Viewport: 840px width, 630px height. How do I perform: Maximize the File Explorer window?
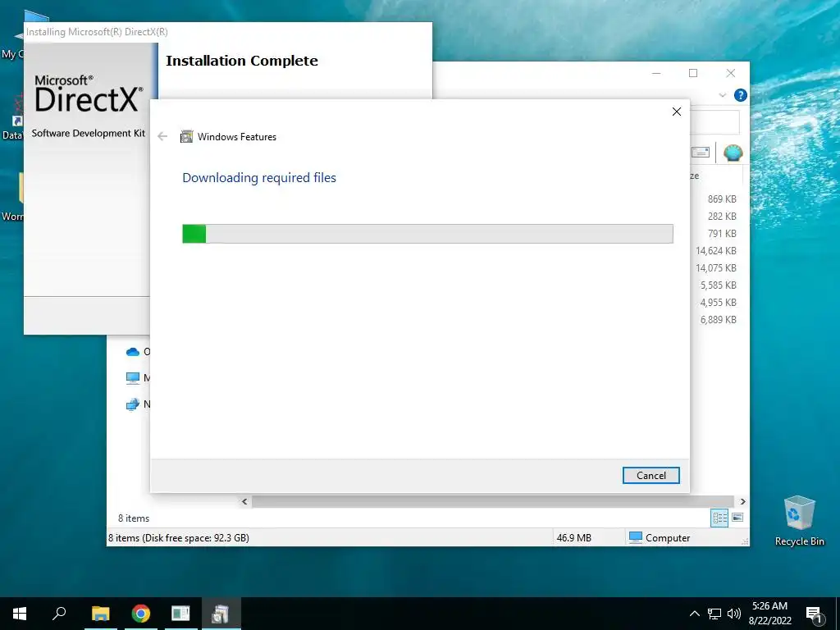[693, 73]
